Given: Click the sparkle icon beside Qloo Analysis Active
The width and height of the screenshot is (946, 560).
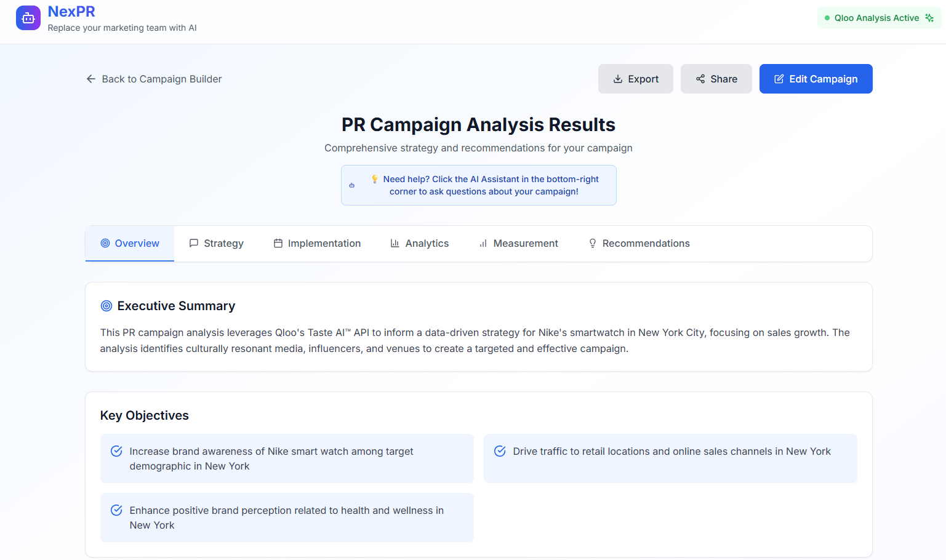Looking at the screenshot, I should 929,18.
